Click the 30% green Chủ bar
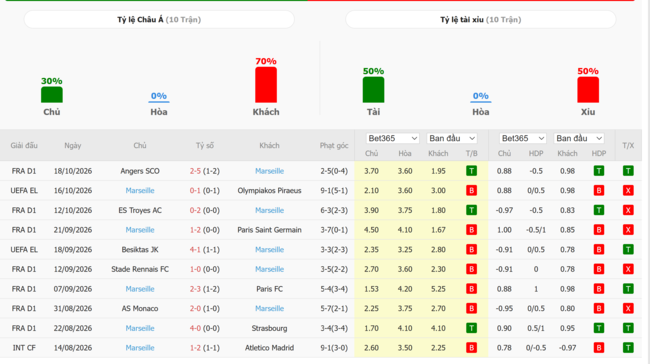 point(52,95)
